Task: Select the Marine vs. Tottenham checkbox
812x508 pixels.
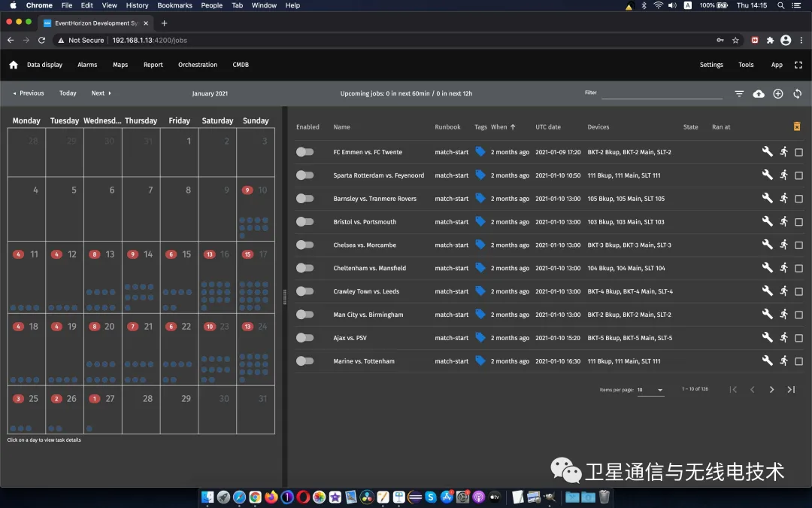Action: [x=798, y=361]
